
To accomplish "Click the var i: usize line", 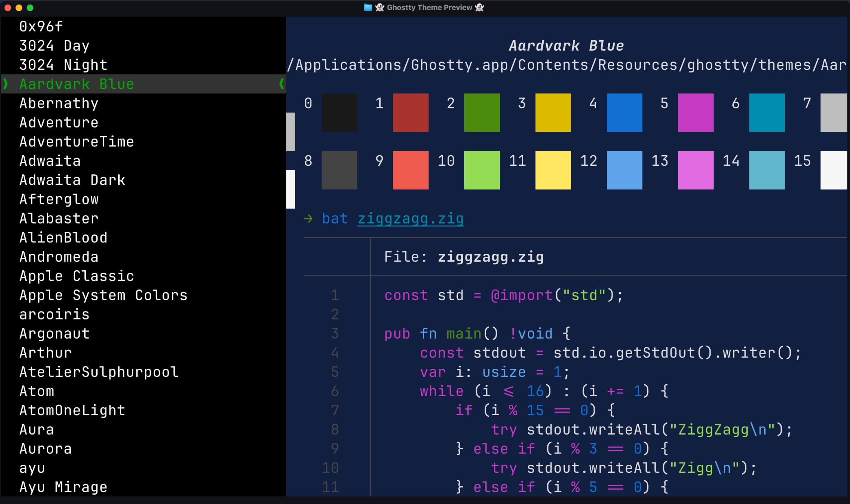I will (495, 372).
